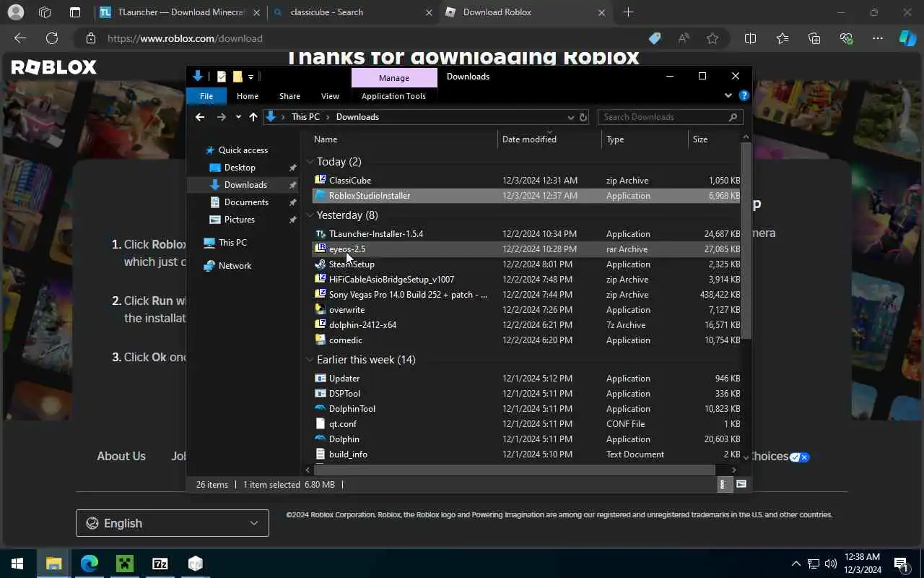Open the Share ribbon tab
Image resolution: width=924 pixels, height=578 pixels.
(x=289, y=96)
